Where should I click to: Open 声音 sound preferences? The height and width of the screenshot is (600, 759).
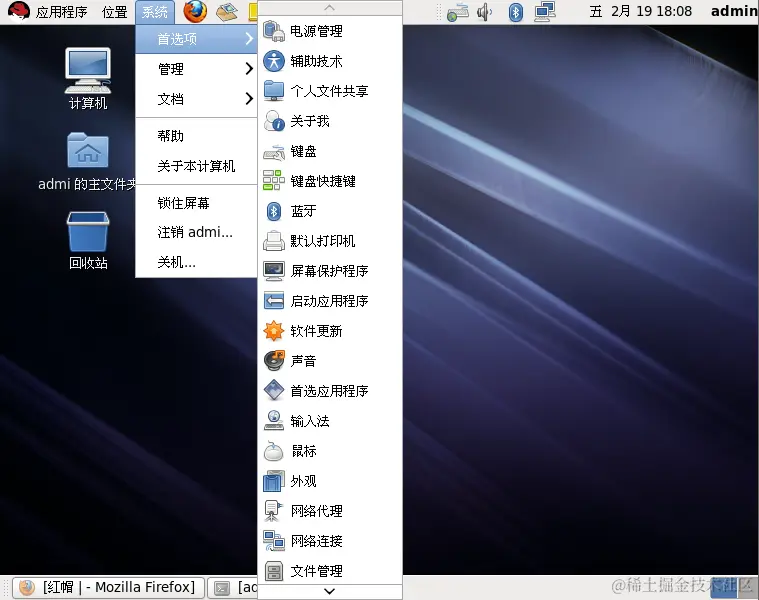[330, 361]
